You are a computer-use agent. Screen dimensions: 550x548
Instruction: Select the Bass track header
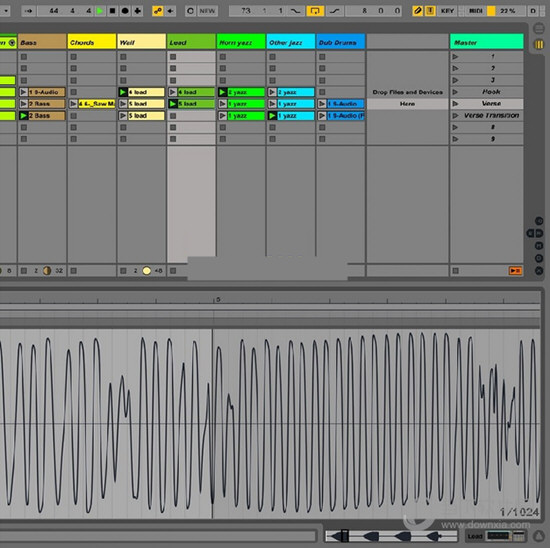tap(42, 42)
